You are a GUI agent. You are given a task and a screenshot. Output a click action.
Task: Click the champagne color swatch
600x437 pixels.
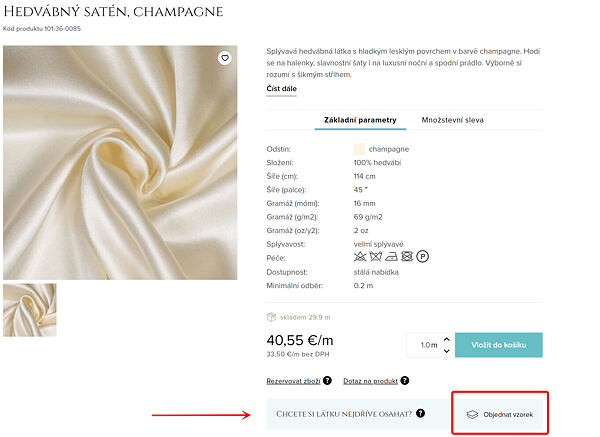point(359,149)
